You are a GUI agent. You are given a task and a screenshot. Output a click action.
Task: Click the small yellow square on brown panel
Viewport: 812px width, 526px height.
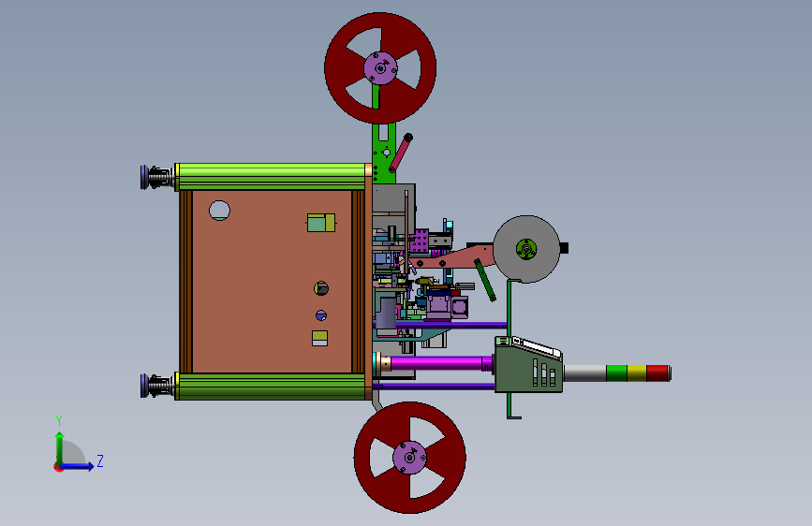click(319, 336)
